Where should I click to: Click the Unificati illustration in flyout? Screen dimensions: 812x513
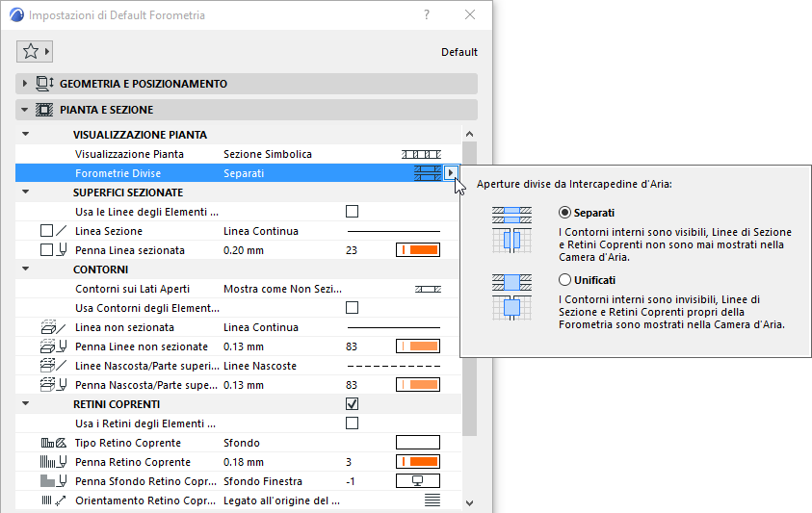511,297
